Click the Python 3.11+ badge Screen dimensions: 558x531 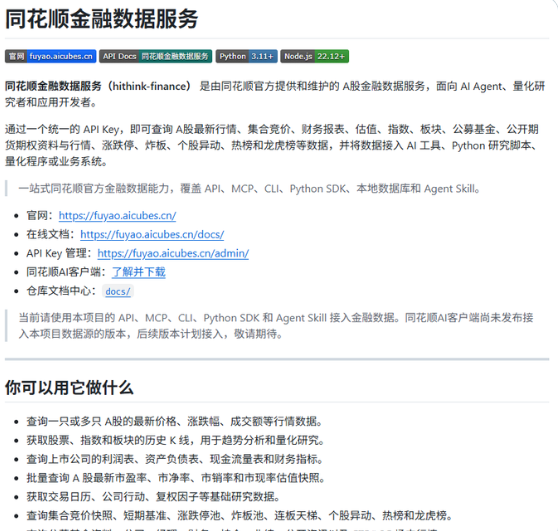click(246, 56)
